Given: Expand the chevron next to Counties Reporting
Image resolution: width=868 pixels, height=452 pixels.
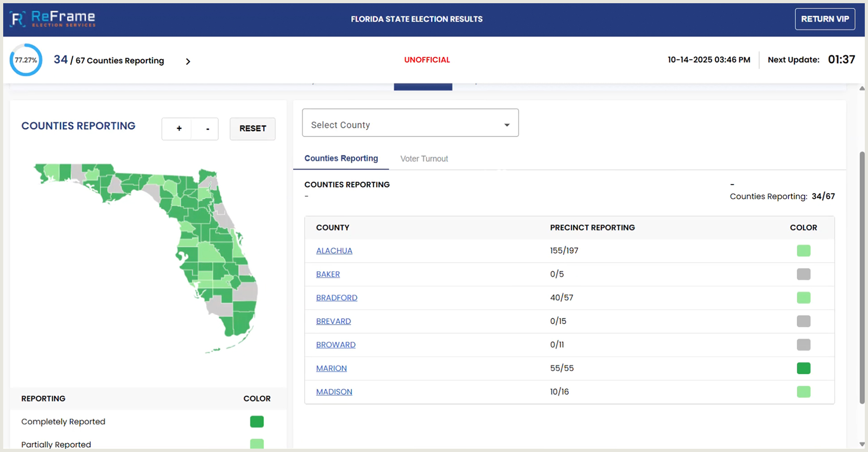Looking at the screenshot, I should coord(188,61).
